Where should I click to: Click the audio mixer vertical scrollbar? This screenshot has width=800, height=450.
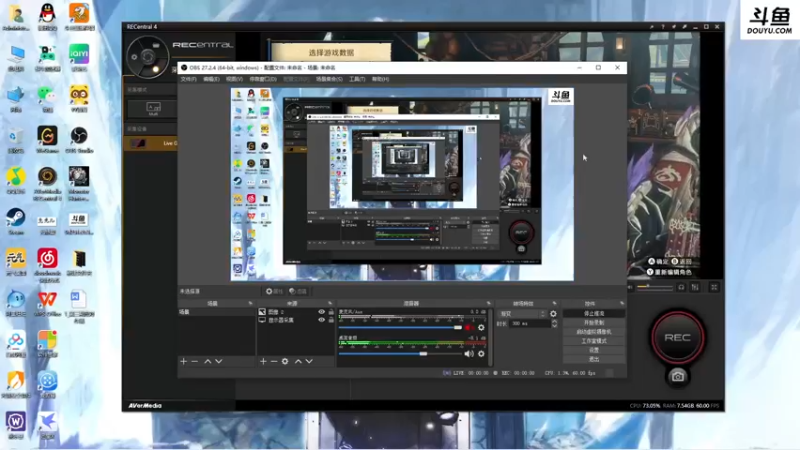[491, 337]
